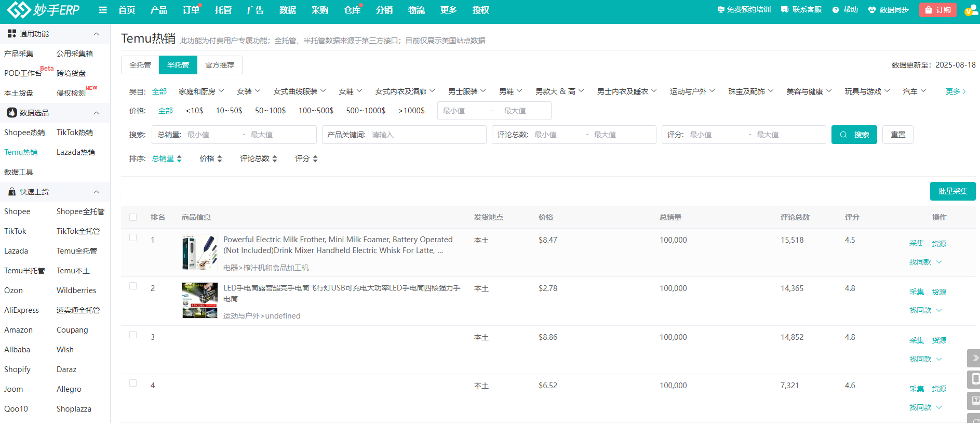This screenshot has height=423, width=980.
Task: Open the 物流 top menu
Action: [417, 10]
